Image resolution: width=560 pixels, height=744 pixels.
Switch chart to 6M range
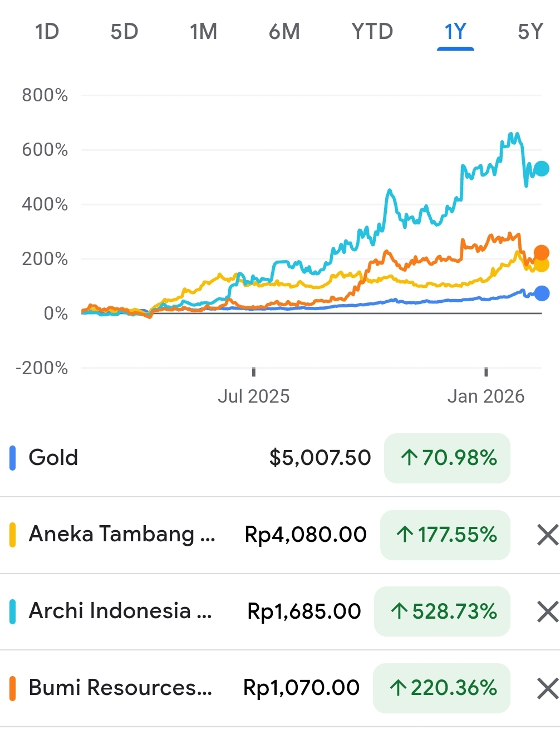[x=284, y=32]
